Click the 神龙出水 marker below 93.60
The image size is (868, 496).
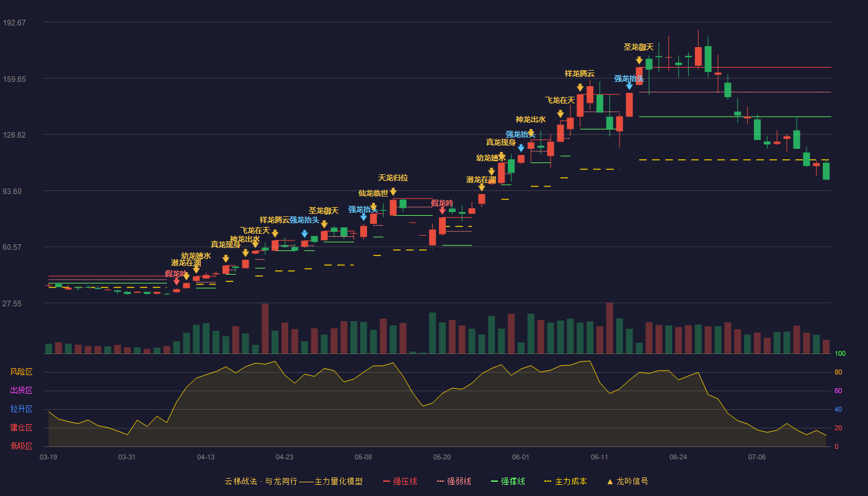point(245,239)
